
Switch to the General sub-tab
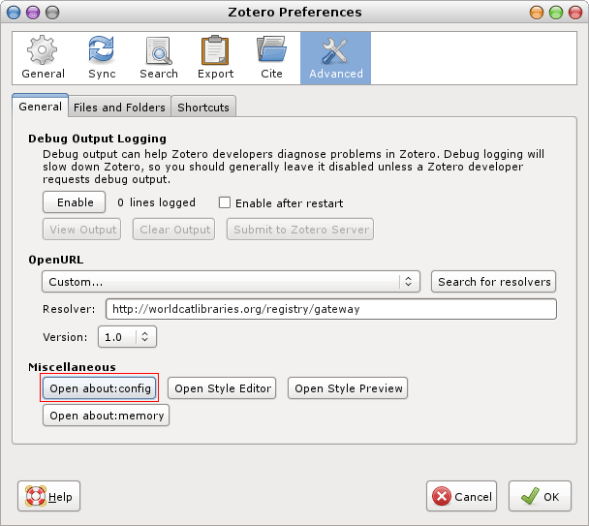pos(40,106)
